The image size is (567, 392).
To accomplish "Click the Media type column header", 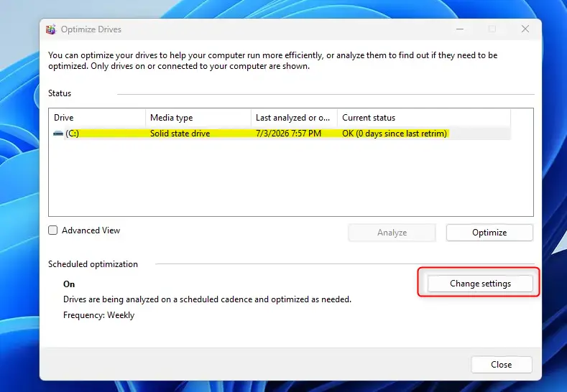I will point(198,118).
